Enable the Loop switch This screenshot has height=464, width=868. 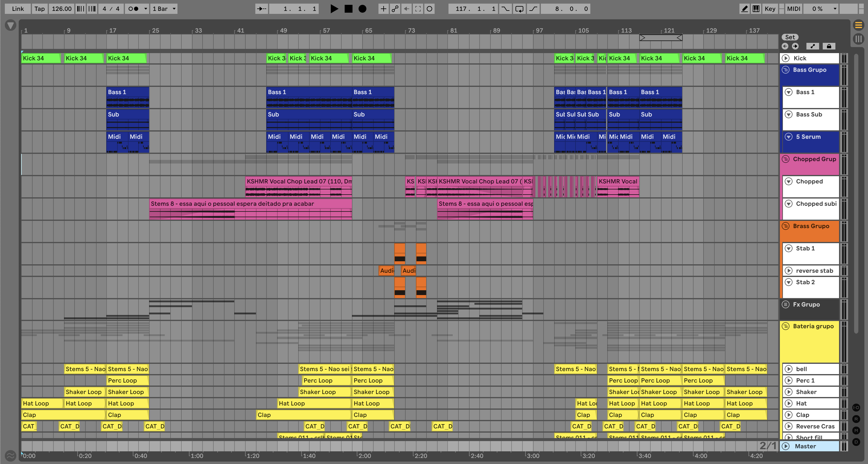519,9
